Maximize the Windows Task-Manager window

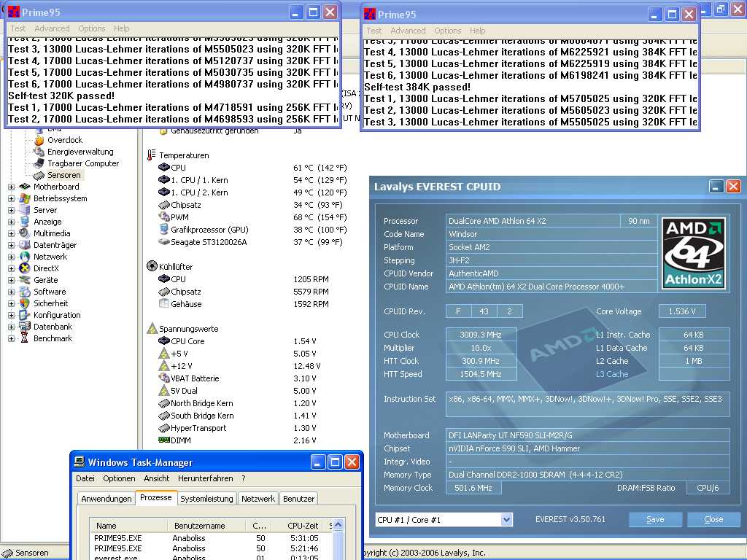pos(335,462)
